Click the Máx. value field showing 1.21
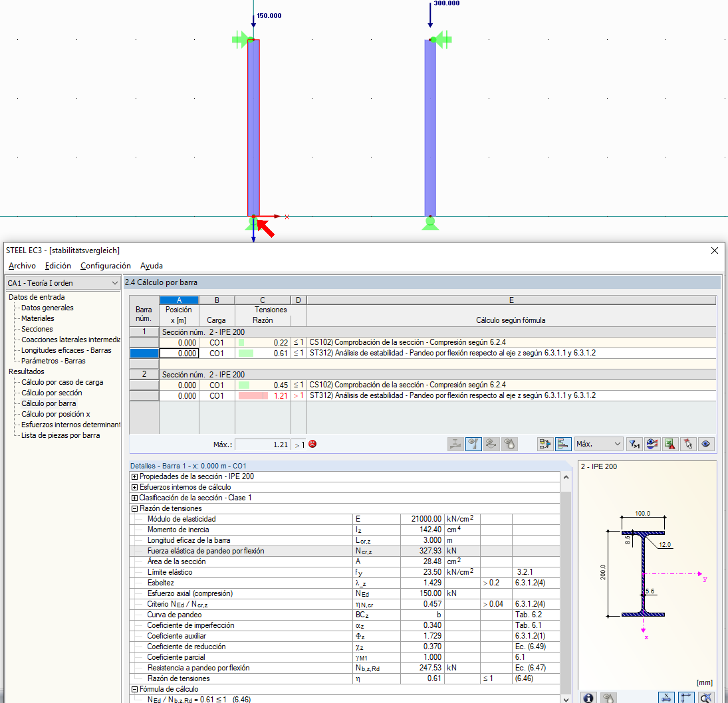The width and height of the screenshot is (728, 703). pos(263,445)
